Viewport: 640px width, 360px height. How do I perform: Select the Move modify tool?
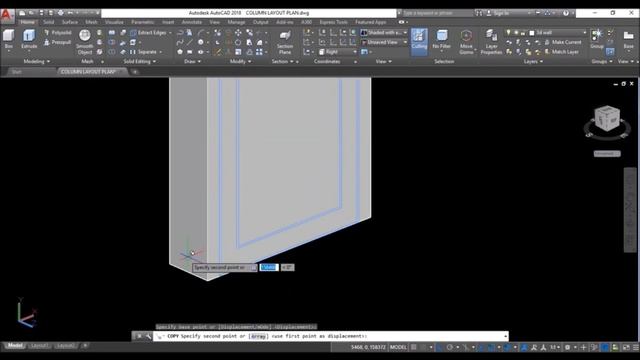click(x=238, y=32)
